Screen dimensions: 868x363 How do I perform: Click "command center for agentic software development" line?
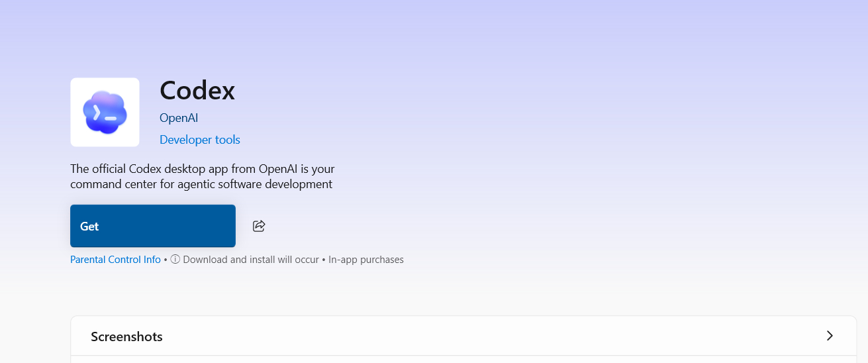pyautogui.click(x=201, y=184)
